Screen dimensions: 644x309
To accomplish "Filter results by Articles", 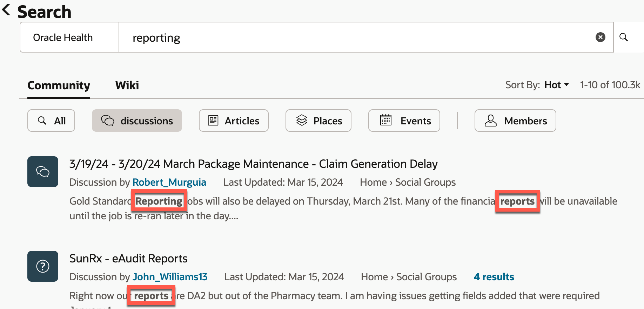I will pos(234,121).
